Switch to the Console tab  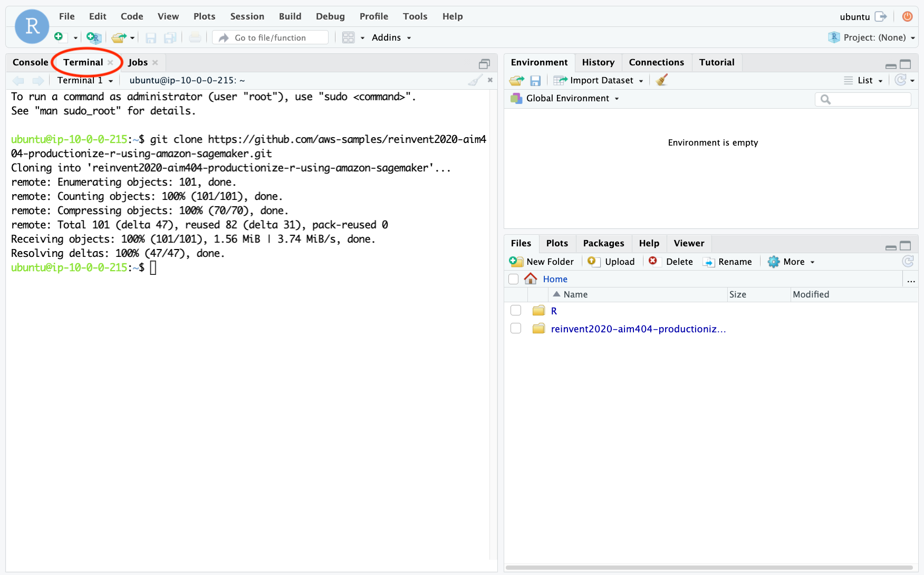(x=30, y=62)
